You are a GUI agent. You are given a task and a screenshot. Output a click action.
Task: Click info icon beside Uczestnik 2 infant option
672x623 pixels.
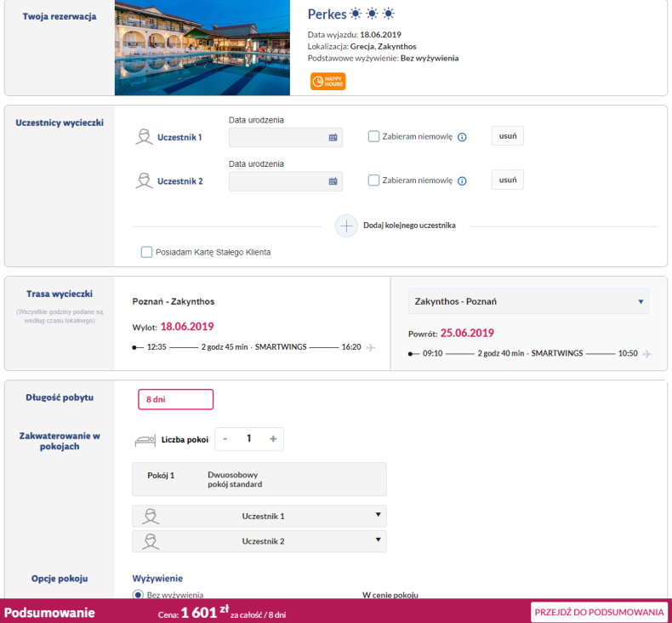(x=462, y=181)
